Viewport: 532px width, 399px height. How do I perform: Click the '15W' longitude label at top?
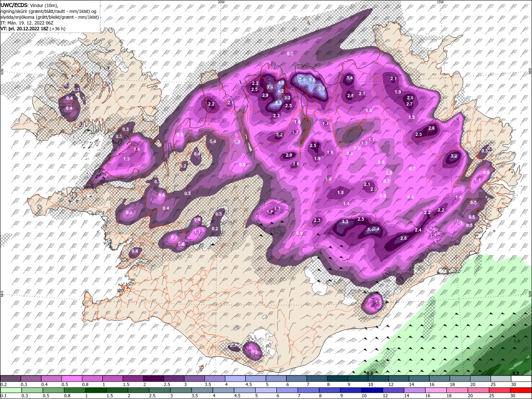coord(440,2)
